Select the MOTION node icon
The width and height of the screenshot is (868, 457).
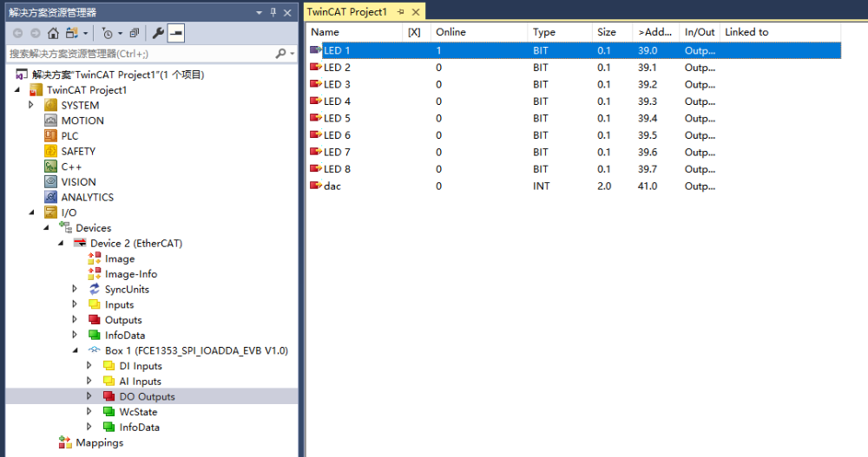point(50,120)
